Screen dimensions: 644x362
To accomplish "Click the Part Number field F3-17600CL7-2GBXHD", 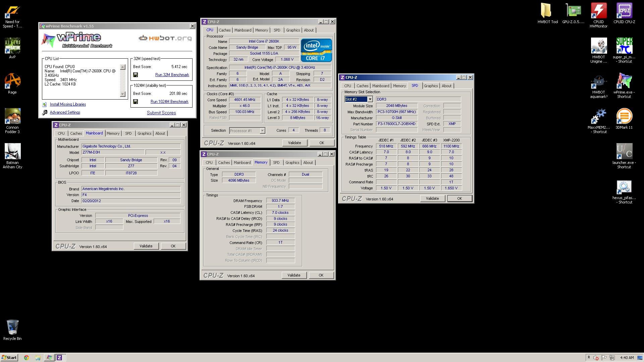I will click(396, 124).
